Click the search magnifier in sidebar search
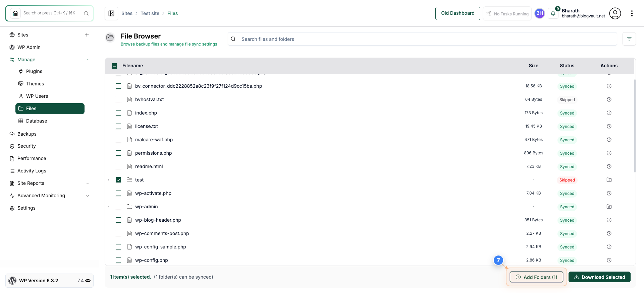 [x=86, y=13]
